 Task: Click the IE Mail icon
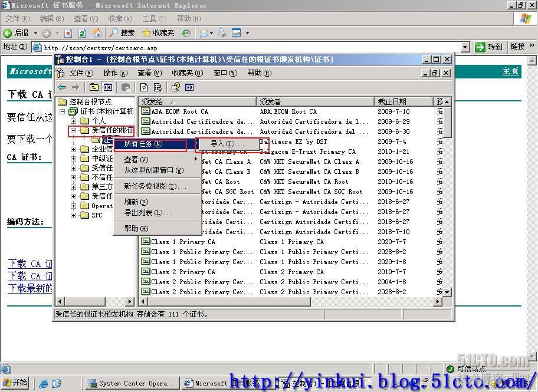pos(204,33)
